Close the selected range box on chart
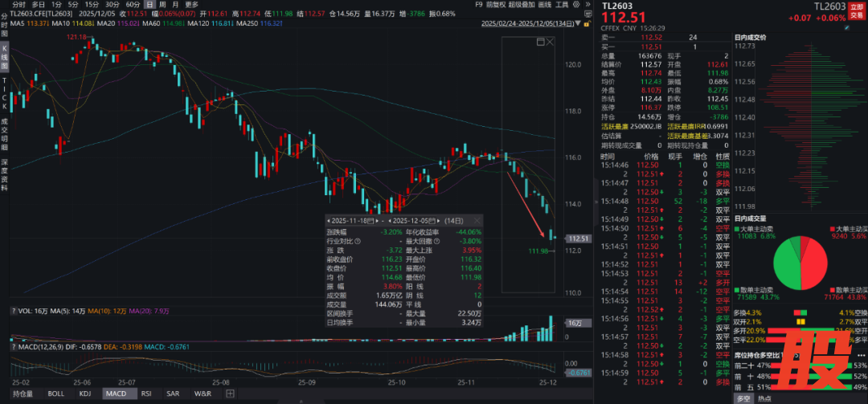868x404 pixels. click(x=549, y=43)
